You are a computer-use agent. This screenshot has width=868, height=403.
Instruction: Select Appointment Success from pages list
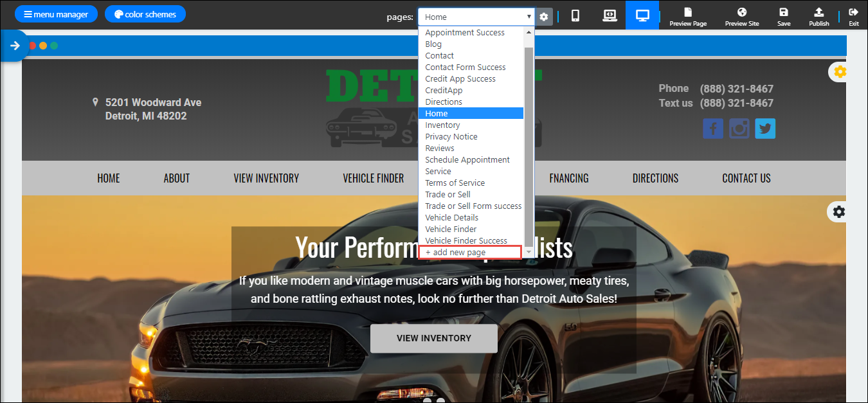coord(471,33)
